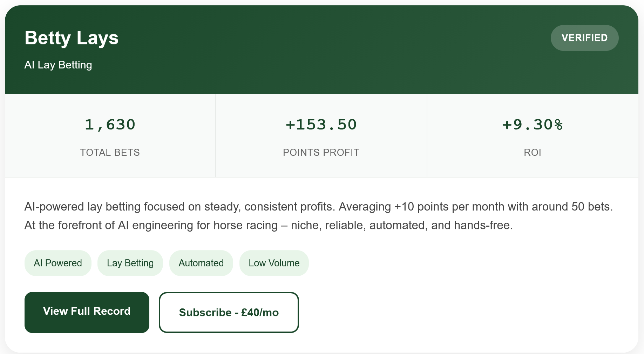Viewport: 644px width, 354px height.
Task: Select the AI Powered tag
Action: tap(58, 263)
